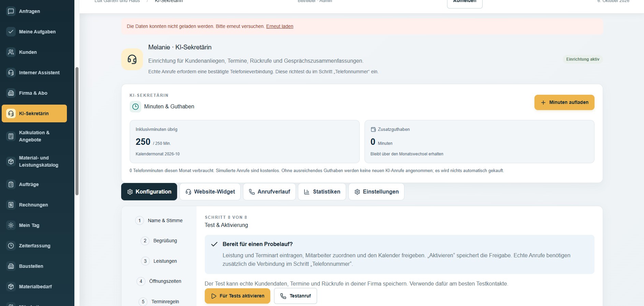The width and height of the screenshot is (644, 306).
Task: Click the Kalkulation & Angebote calculator icon
Action: 11,136
